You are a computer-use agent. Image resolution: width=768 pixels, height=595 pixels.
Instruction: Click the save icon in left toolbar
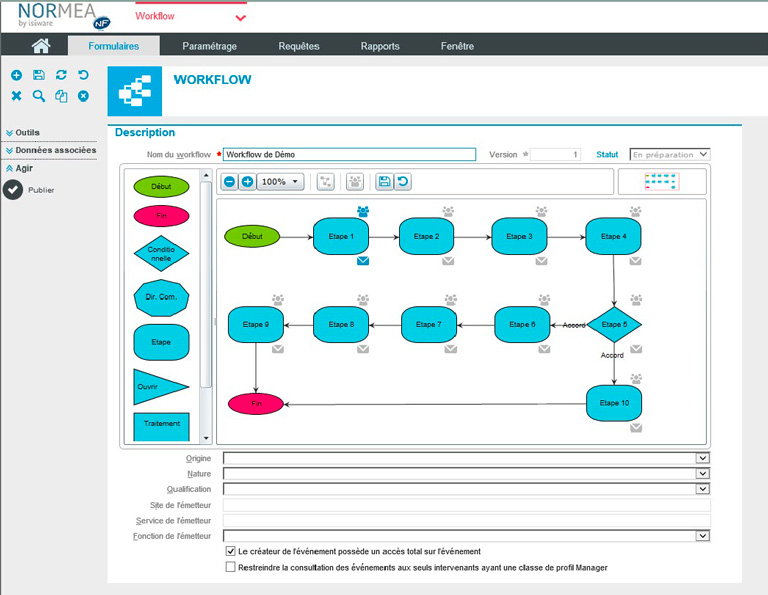pyautogui.click(x=38, y=76)
